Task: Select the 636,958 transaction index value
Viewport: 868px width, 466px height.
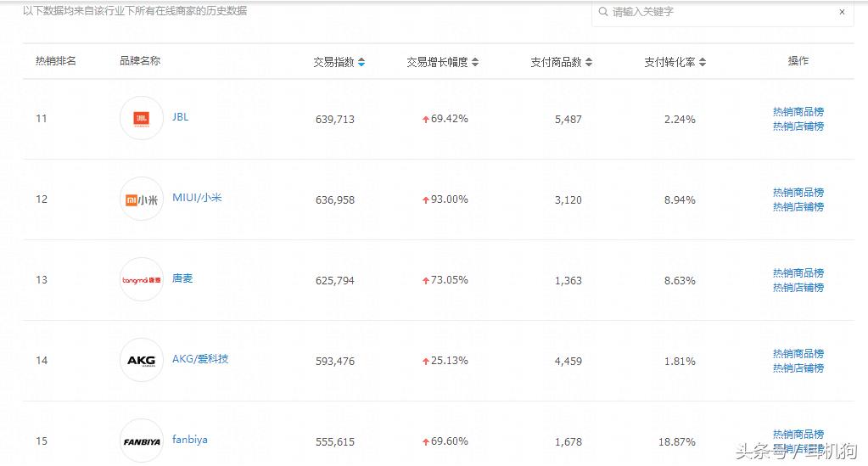Action: pyautogui.click(x=335, y=200)
